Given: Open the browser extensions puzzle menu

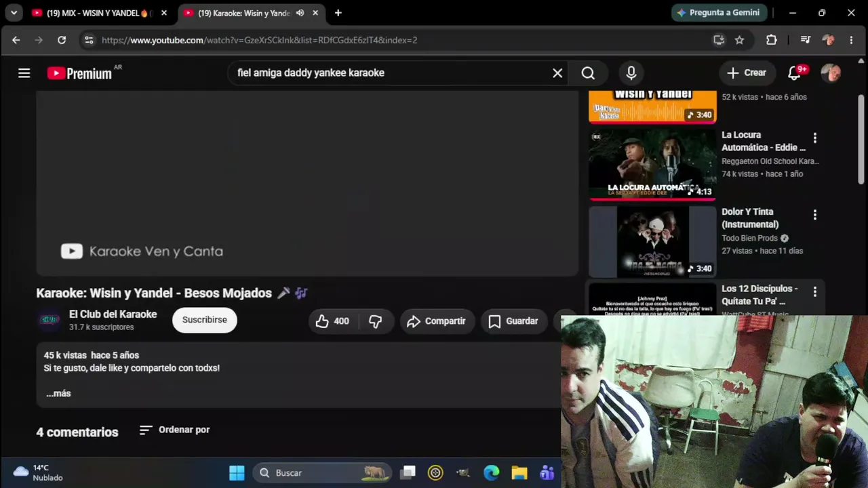Looking at the screenshot, I should pos(772,40).
